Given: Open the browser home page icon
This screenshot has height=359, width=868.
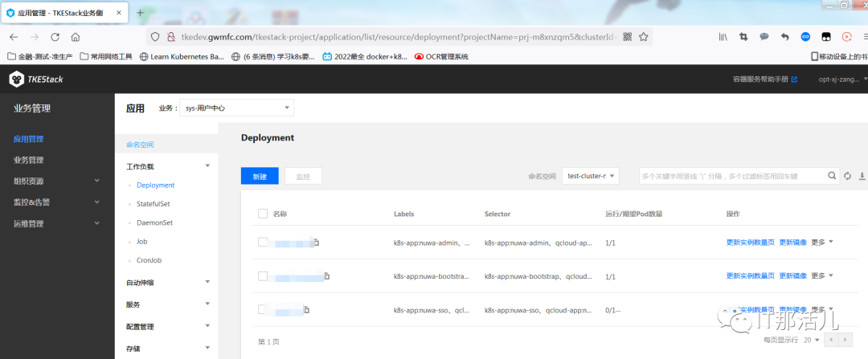Looking at the screenshot, I should pos(76,37).
